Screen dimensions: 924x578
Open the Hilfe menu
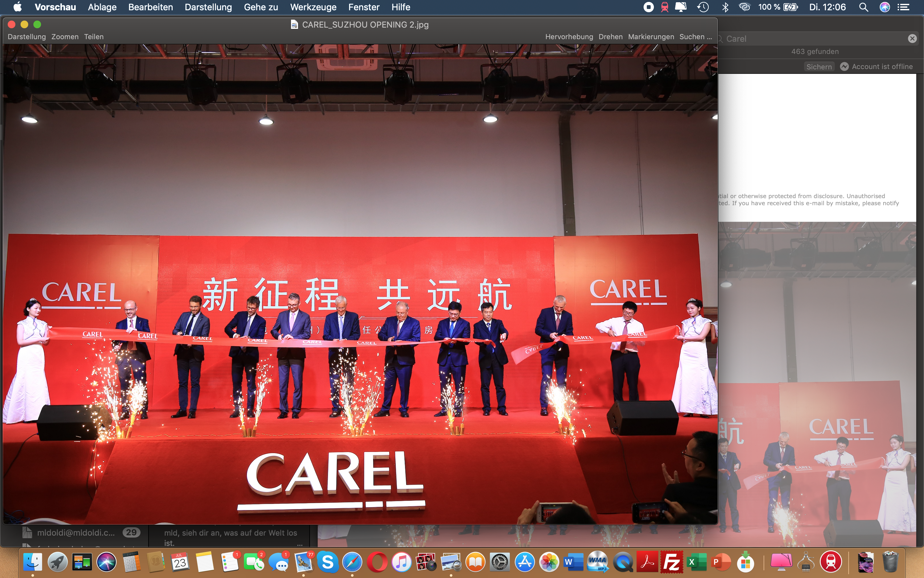(400, 7)
